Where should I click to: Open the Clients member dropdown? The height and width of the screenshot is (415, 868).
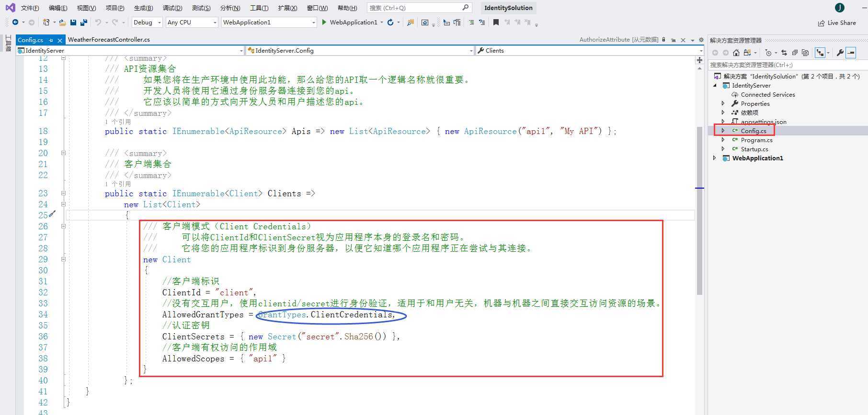coord(589,51)
